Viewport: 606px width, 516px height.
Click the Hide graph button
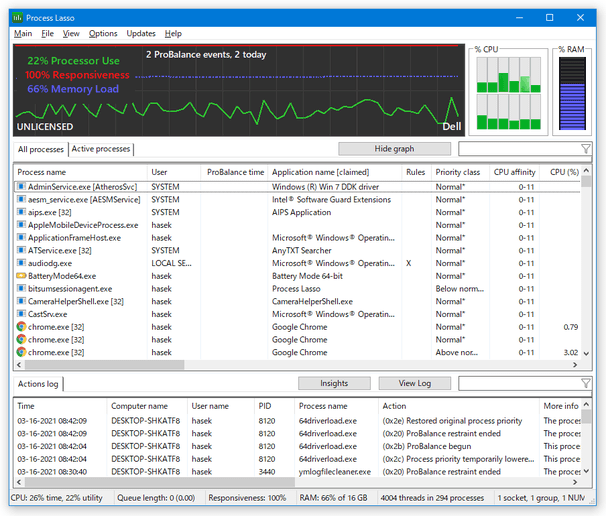394,149
